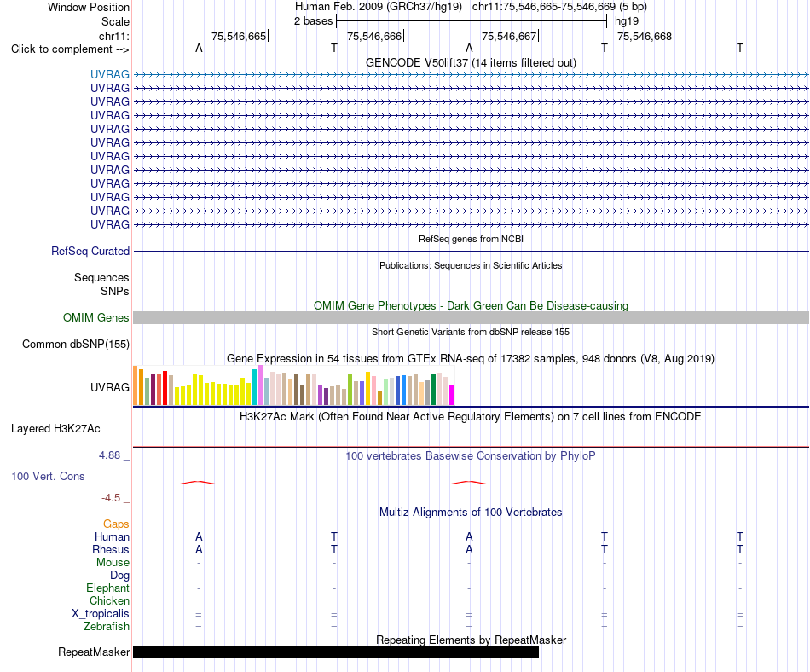Open '100 vertebrates Basewise Conservation by PhyloP' title
This screenshot has width=810, height=672.
471,456
